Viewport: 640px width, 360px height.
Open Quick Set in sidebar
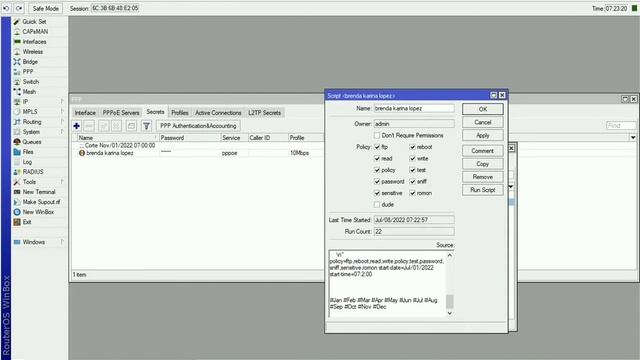click(34, 22)
